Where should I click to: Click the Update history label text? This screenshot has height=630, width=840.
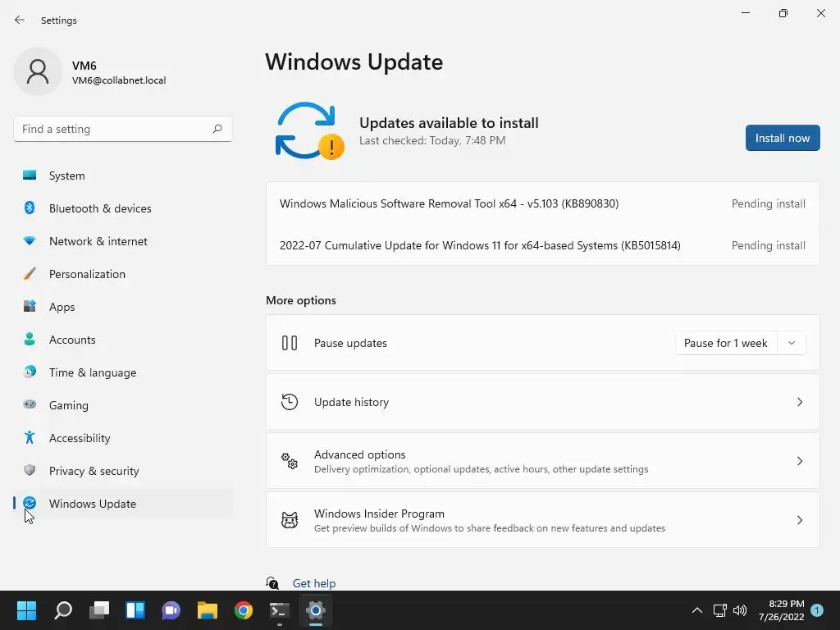[351, 402]
